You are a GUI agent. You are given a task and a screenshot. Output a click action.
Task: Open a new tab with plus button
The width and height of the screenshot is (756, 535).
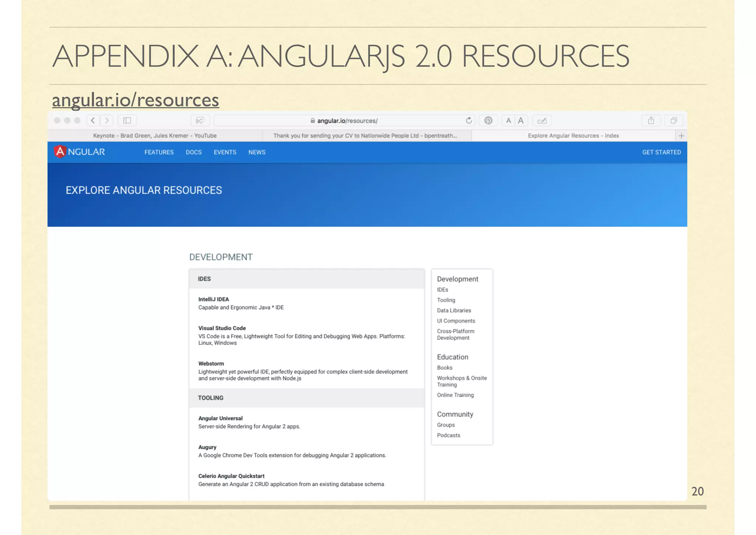(681, 136)
